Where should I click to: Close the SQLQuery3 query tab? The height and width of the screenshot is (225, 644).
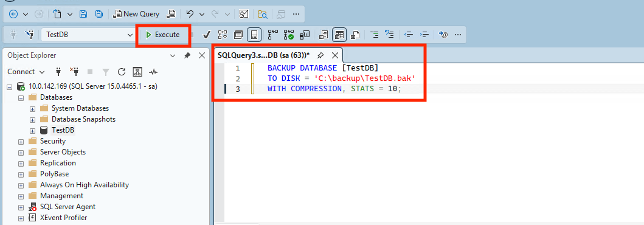pos(334,55)
